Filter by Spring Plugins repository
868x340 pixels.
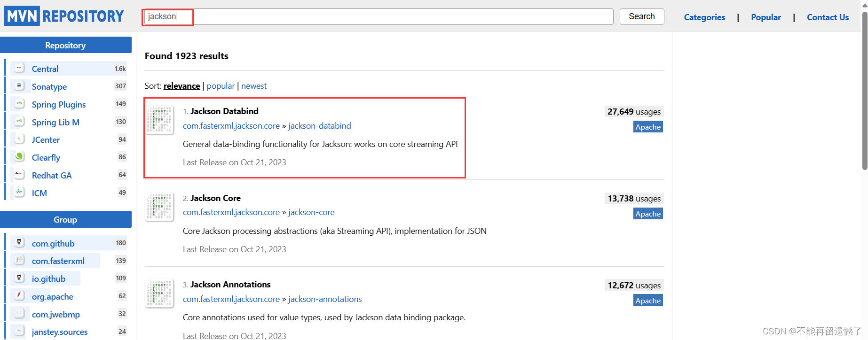point(59,105)
